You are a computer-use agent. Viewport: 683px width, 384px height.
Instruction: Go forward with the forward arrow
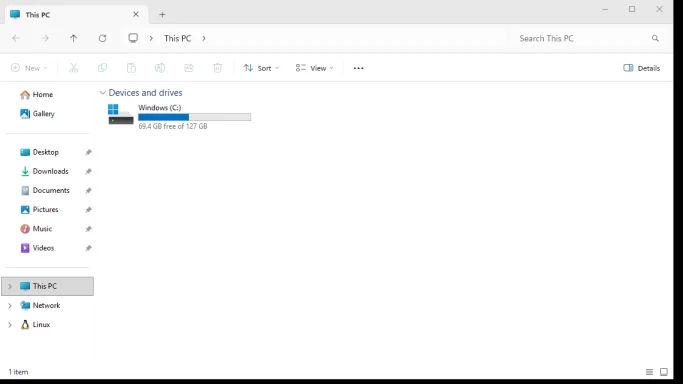[45, 38]
